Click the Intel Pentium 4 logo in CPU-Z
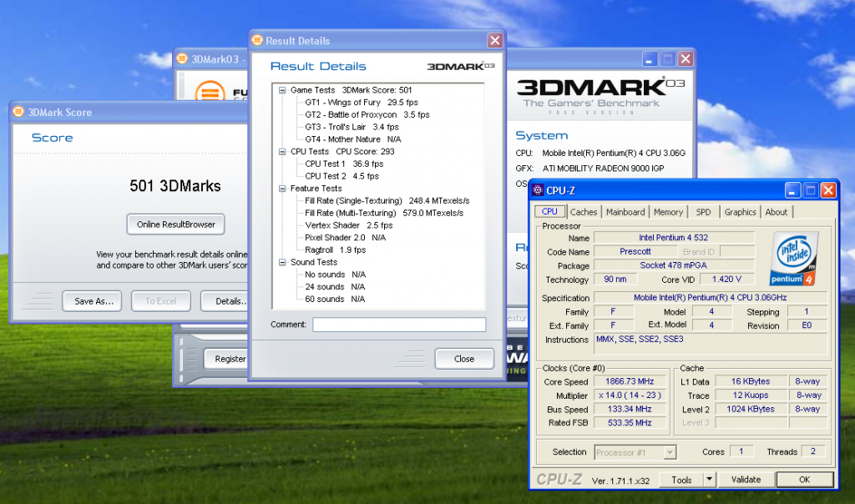The image size is (855, 504). 794,259
